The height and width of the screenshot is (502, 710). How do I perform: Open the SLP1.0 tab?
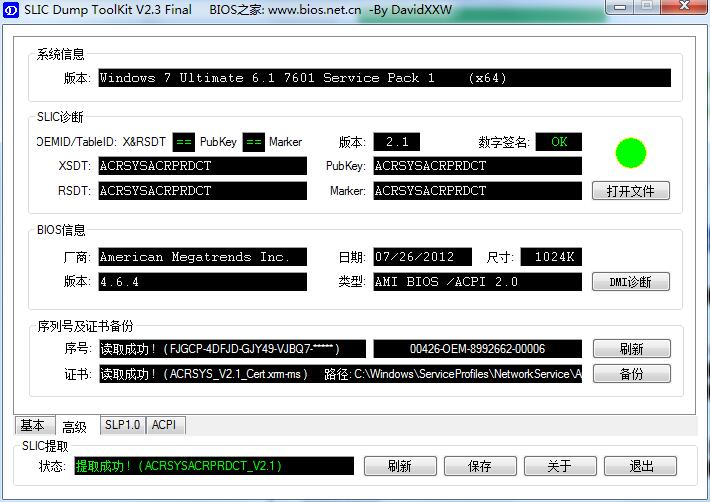pos(122,425)
